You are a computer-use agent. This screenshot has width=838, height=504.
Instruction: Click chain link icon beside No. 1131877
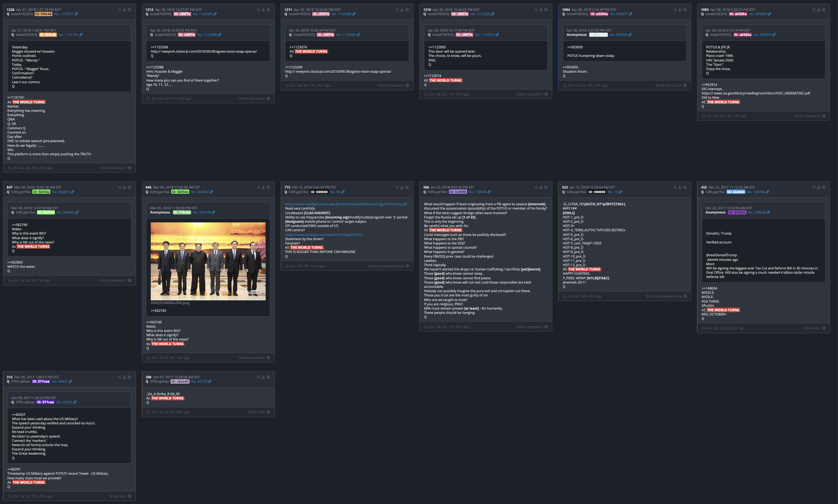coord(76,14)
